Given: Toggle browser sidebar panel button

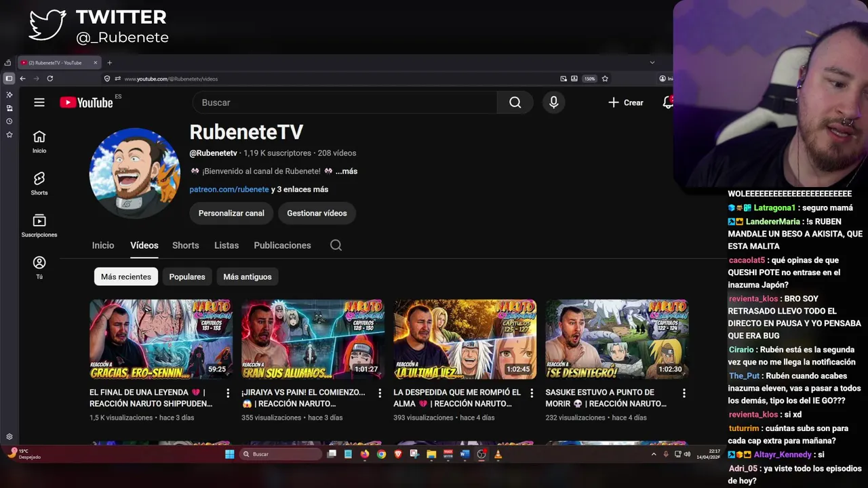Looking at the screenshot, I should [x=9, y=79].
